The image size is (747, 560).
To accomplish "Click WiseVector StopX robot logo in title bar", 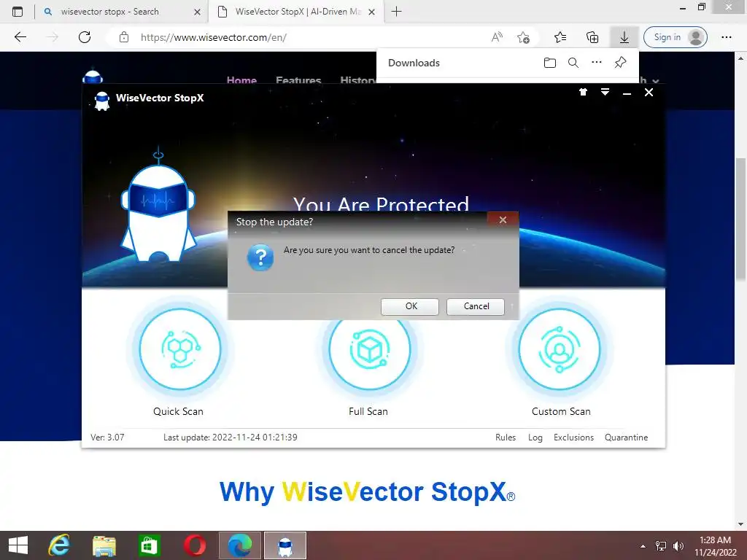I will click(102, 101).
